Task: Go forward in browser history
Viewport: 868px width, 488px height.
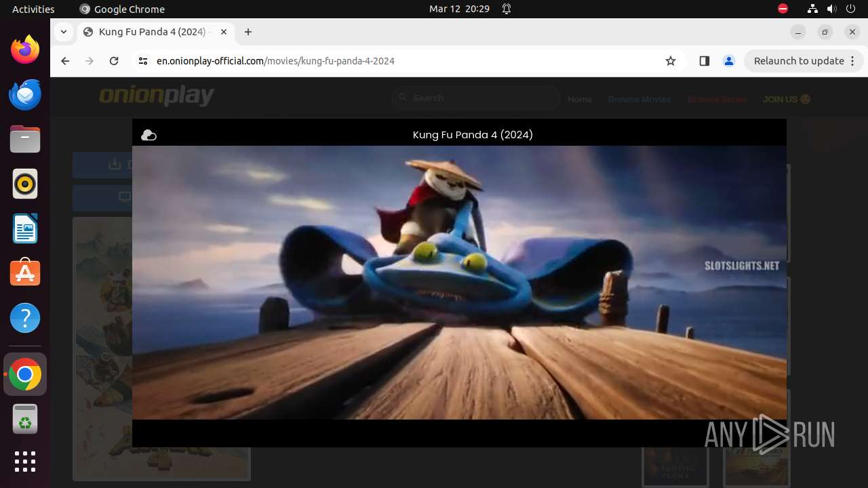Action: 90,61
